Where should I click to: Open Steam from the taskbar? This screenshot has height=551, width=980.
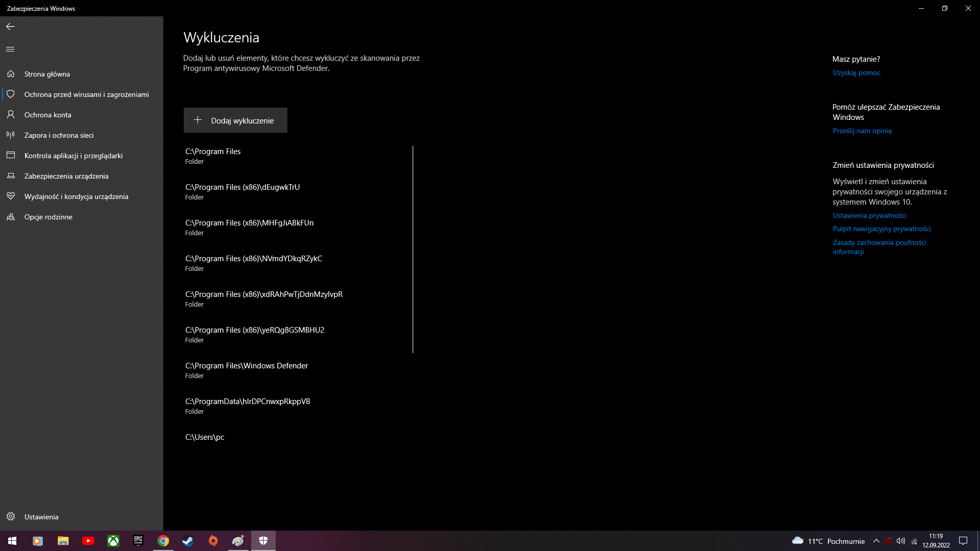[x=188, y=541]
